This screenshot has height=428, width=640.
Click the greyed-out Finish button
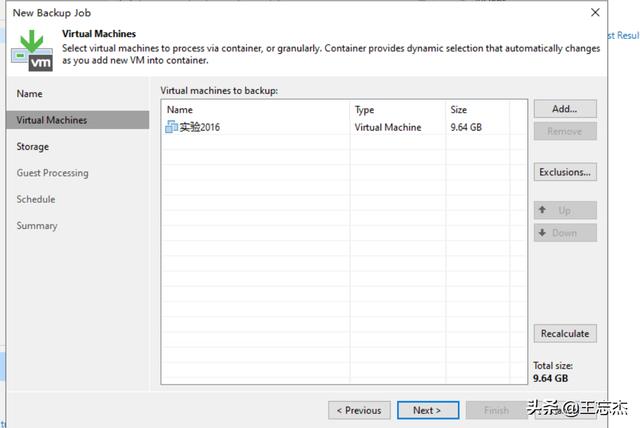pyautogui.click(x=496, y=410)
